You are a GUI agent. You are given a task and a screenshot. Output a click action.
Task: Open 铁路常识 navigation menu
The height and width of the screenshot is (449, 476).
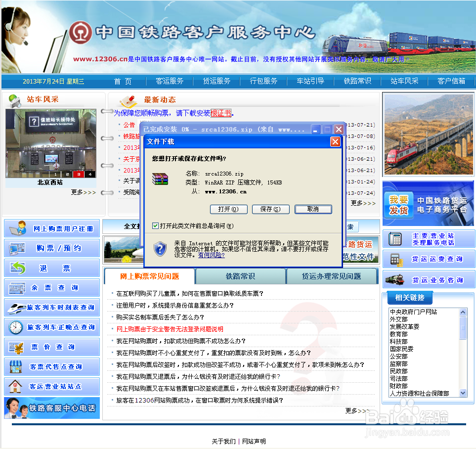(x=357, y=81)
